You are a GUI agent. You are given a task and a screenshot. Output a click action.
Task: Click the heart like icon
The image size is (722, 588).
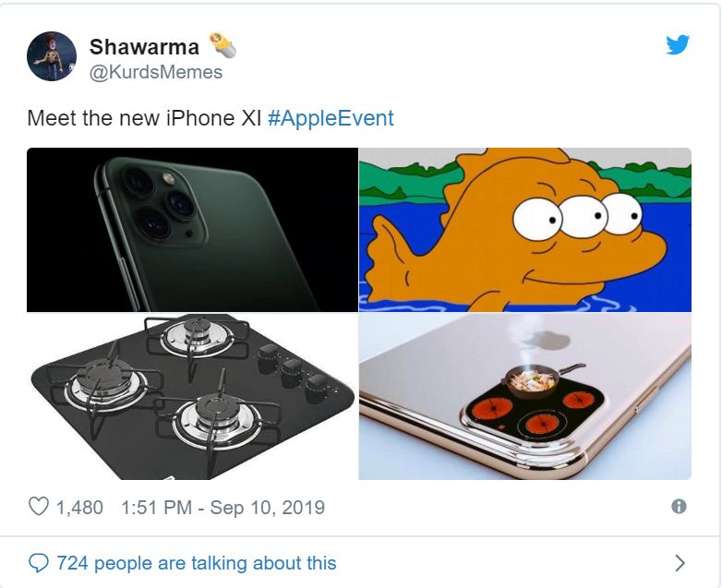[39, 507]
